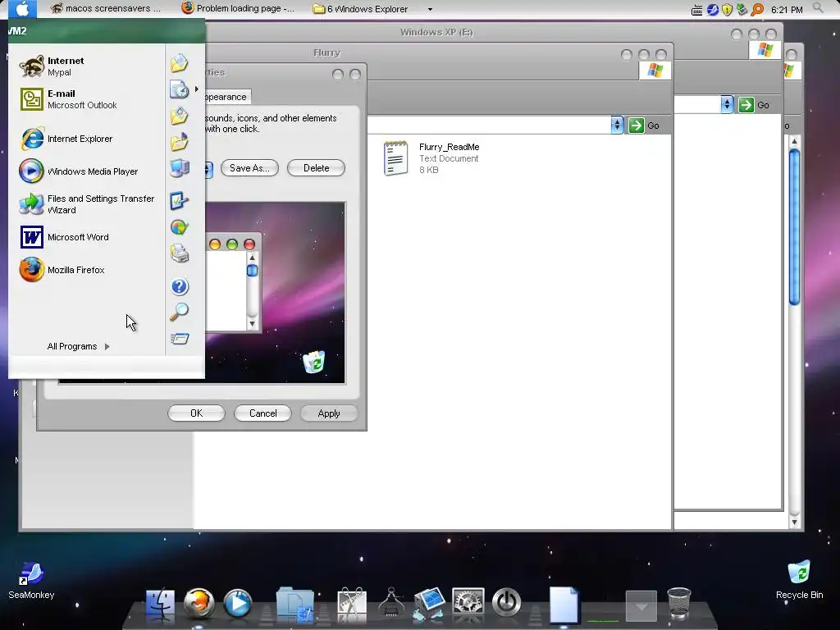
Task: Open the gear System Preferences dock icon
Action: (x=468, y=602)
